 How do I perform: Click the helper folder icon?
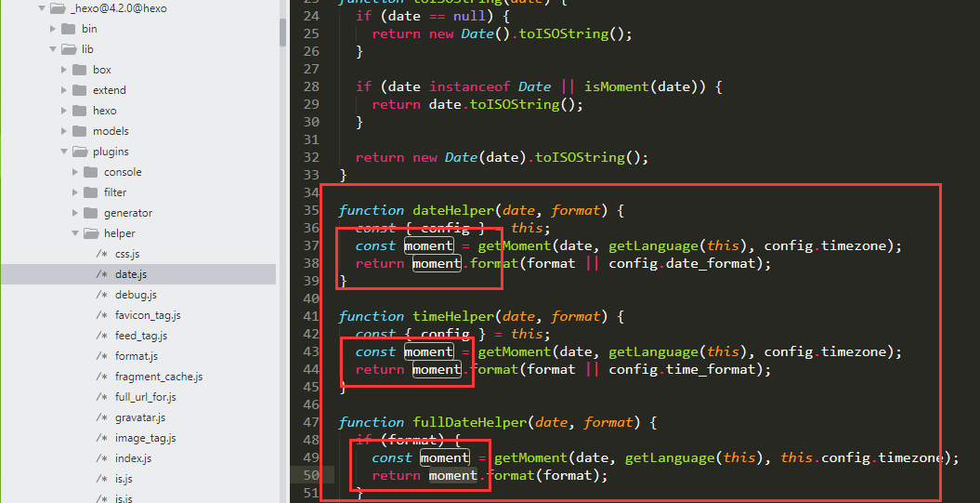[x=91, y=233]
